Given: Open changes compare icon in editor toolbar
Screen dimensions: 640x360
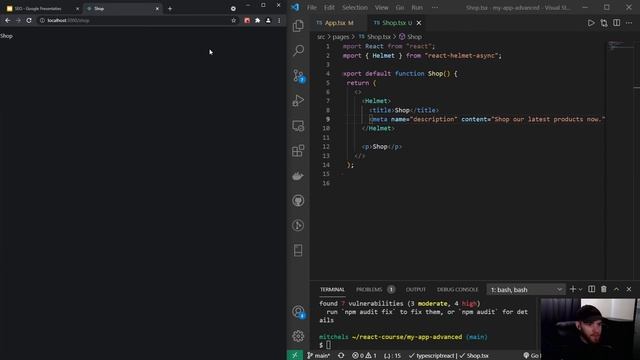Looking at the screenshot, I should pos(604,23).
